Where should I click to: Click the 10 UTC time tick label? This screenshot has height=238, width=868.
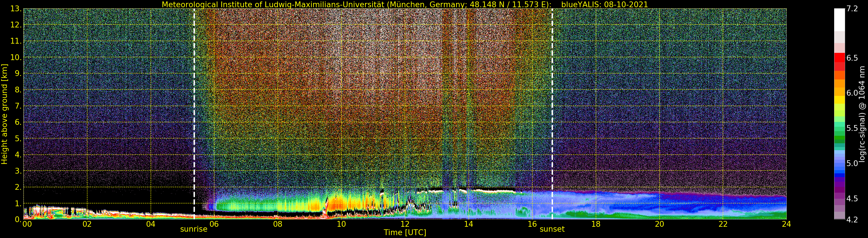click(x=341, y=224)
